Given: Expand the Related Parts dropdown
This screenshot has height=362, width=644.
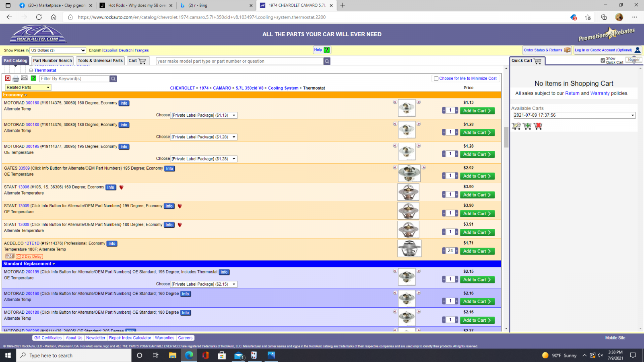Looking at the screenshot, I should [x=28, y=87].
